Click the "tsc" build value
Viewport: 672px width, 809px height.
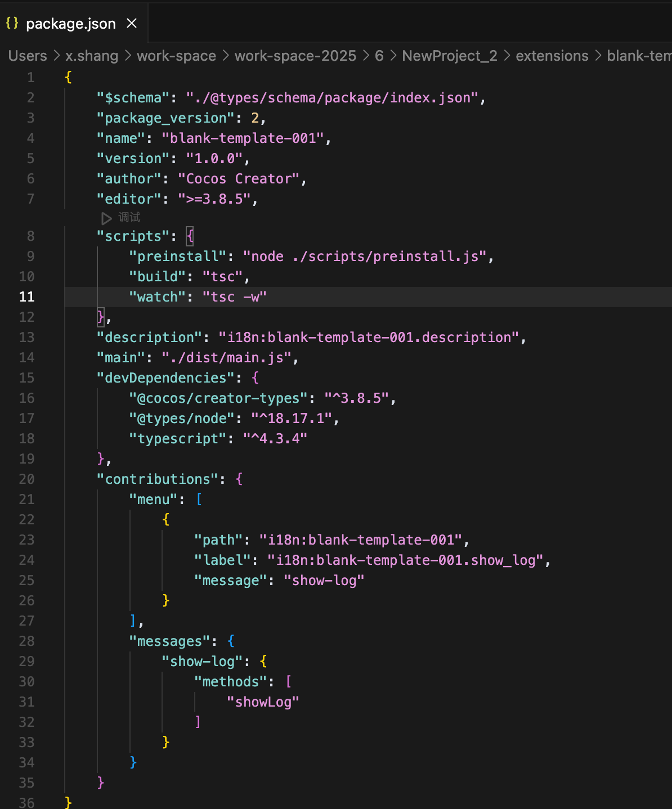[223, 276]
